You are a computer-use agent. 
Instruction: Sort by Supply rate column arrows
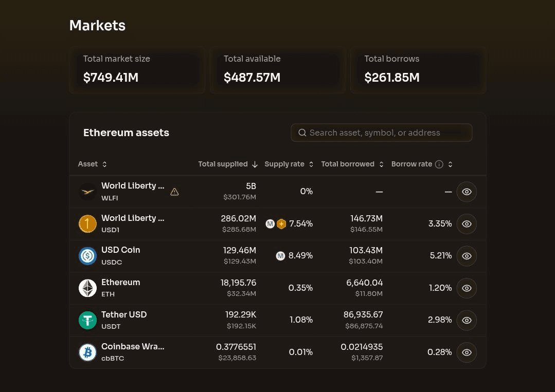(311, 164)
